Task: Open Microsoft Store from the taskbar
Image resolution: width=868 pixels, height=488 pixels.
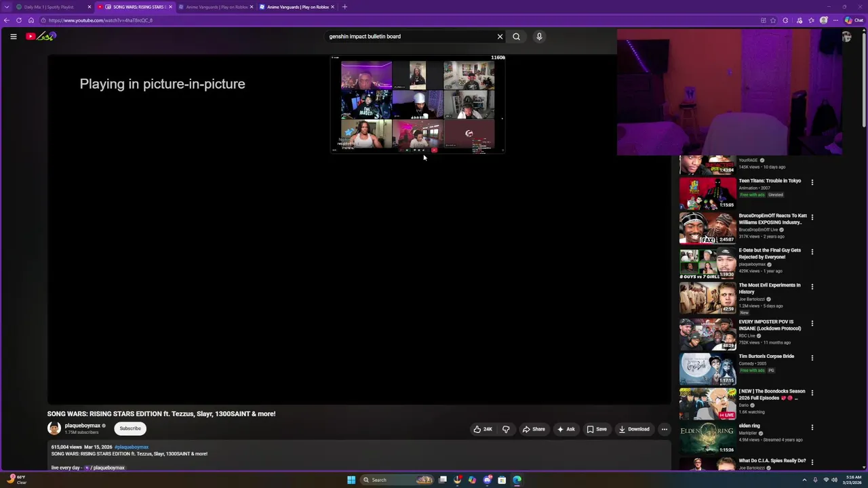Action: tap(502, 480)
